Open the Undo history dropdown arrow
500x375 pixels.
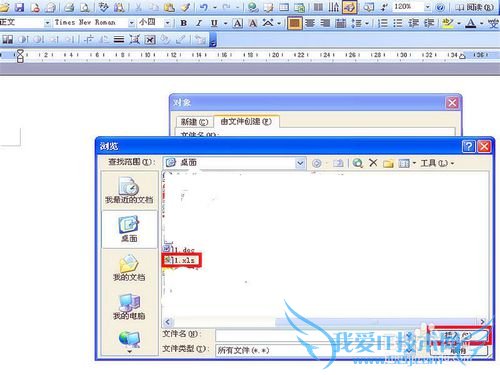coord(215,7)
